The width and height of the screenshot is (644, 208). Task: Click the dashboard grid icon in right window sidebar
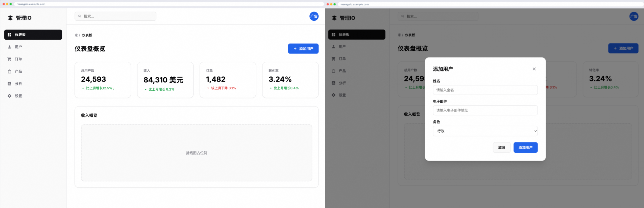(x=333, y=35)
